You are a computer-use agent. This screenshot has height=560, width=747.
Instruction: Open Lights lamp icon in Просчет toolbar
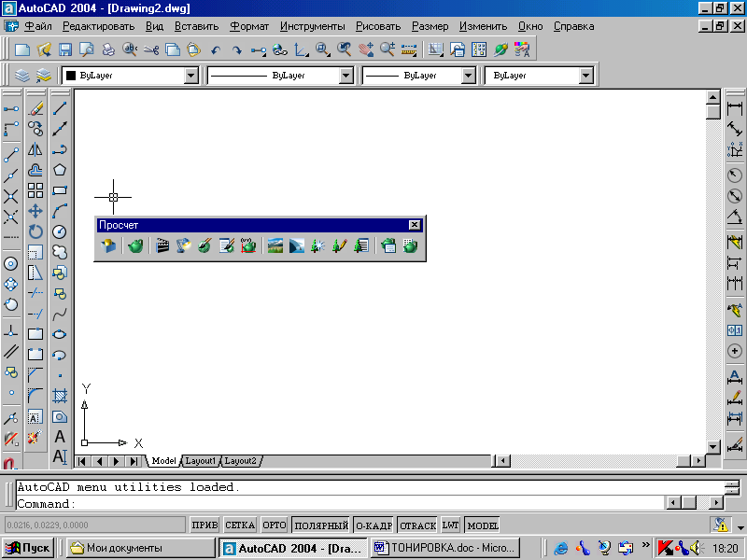click(x=183, y=245)
